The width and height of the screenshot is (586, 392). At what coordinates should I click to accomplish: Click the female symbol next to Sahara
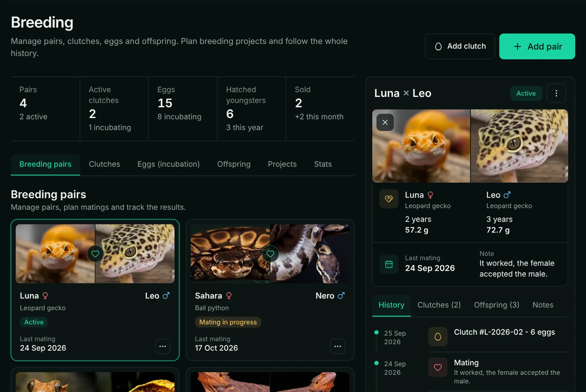pyautogui.click(x=229, y=296)
